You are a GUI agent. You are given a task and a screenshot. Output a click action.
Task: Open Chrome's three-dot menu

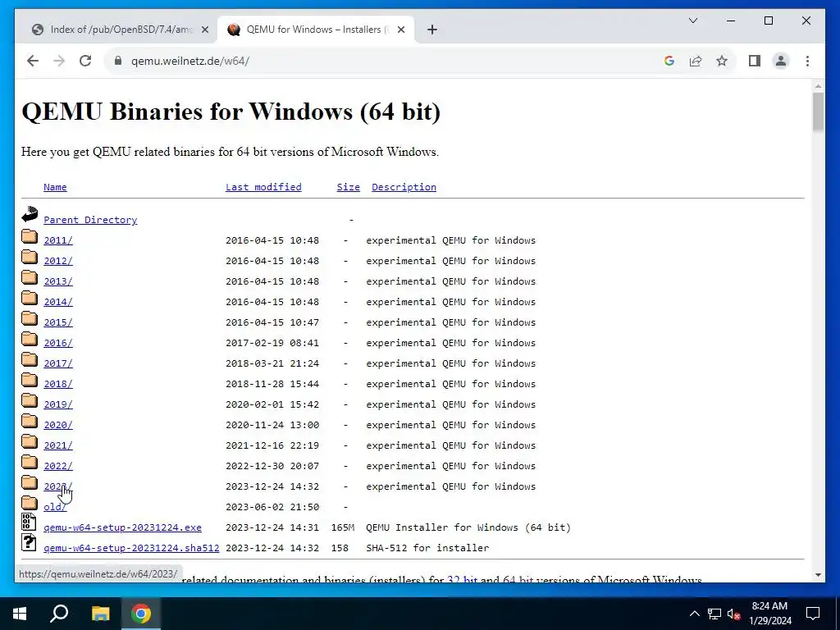[x=807, y=61]
